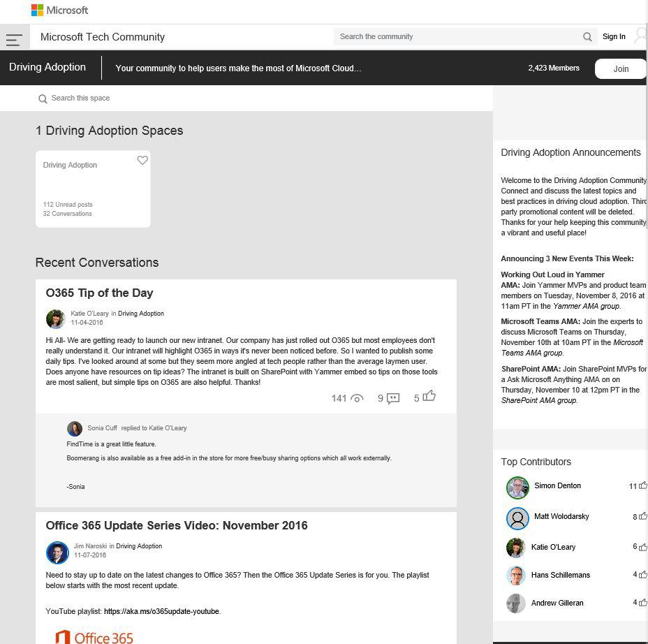648x644 pixels.
Task: Click Simon Denton's contributor avatar
Action: (517, 488)
